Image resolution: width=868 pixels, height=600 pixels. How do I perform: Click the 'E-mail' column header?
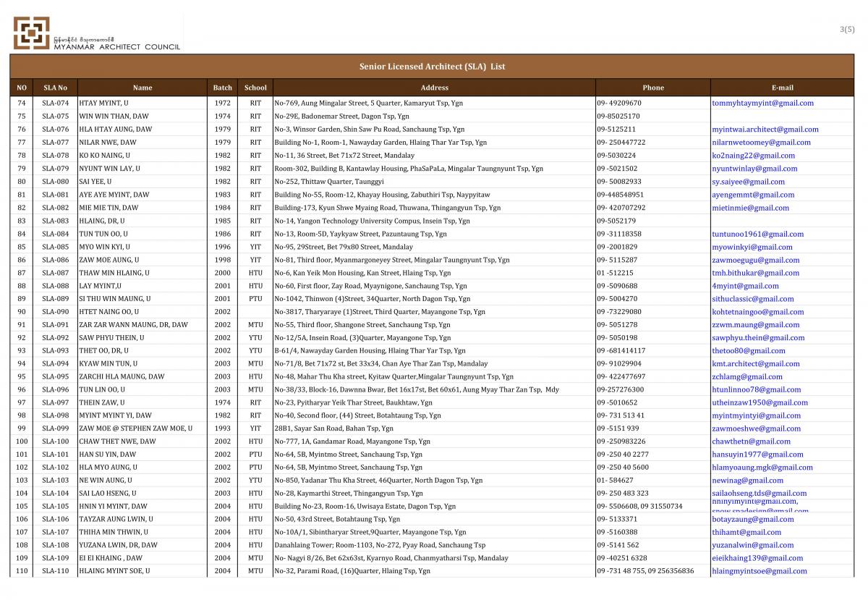(x=783, y=88)
